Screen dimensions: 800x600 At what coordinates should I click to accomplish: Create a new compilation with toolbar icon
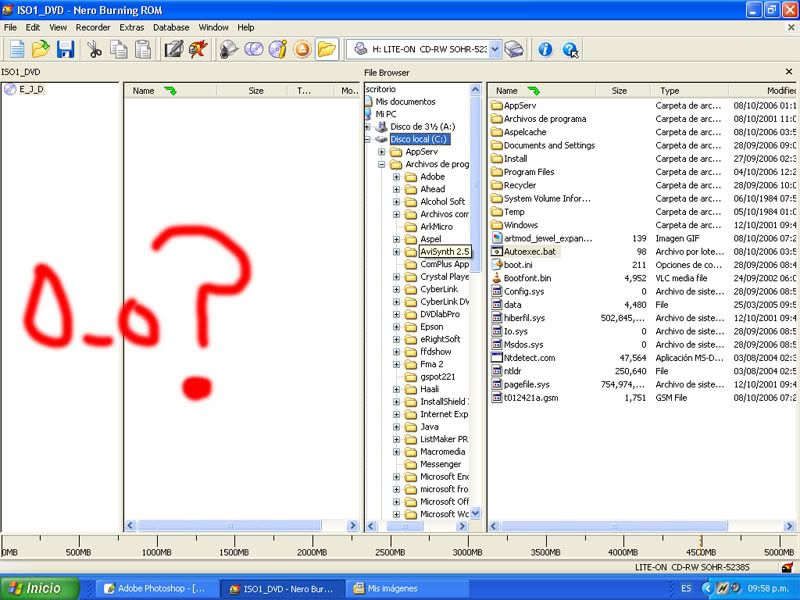click(x=17, y=49)
